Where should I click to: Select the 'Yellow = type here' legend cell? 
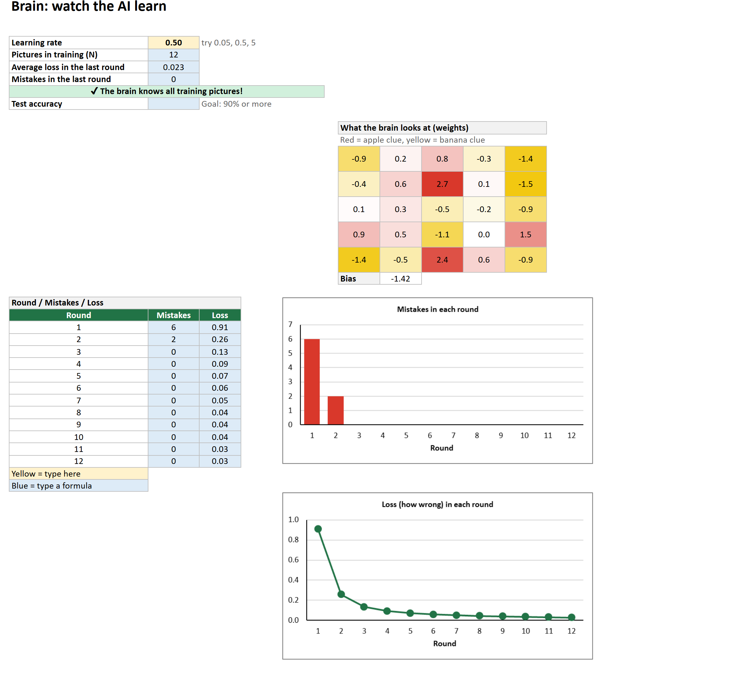pos(79,474)
